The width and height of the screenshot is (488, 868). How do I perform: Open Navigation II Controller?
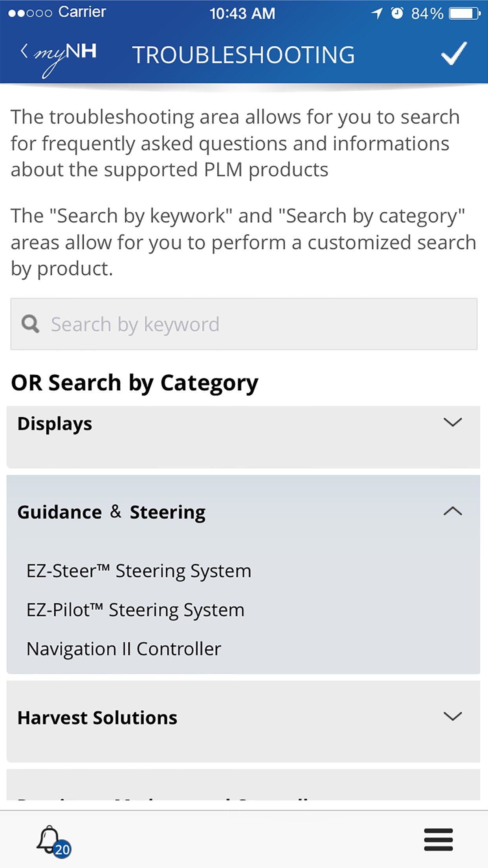coord(124,649)
